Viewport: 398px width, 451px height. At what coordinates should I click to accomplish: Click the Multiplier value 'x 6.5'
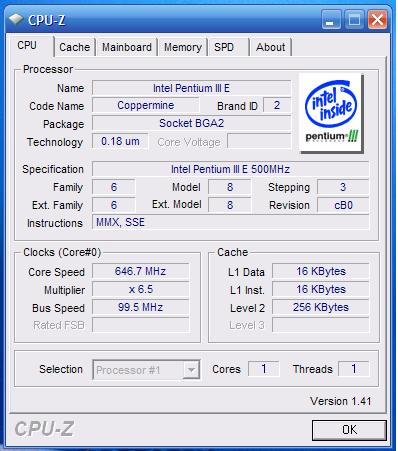point(140,289)
